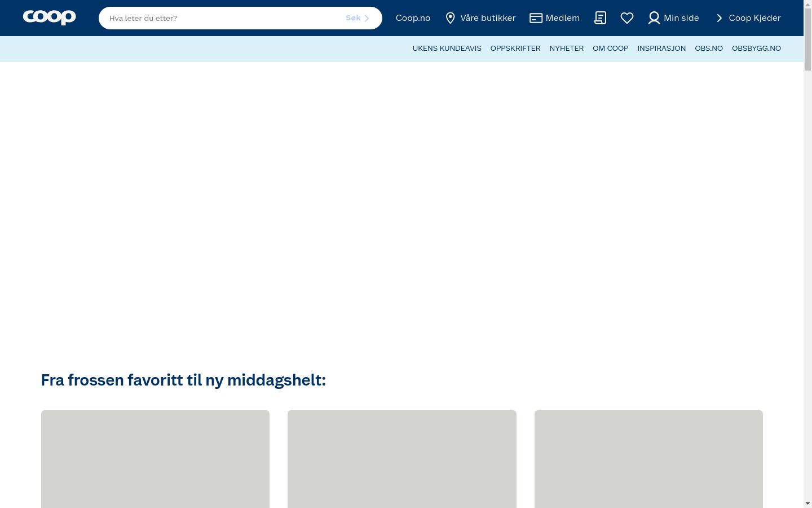Click the Søk search button
812x508 pixels.
[358, 18]
